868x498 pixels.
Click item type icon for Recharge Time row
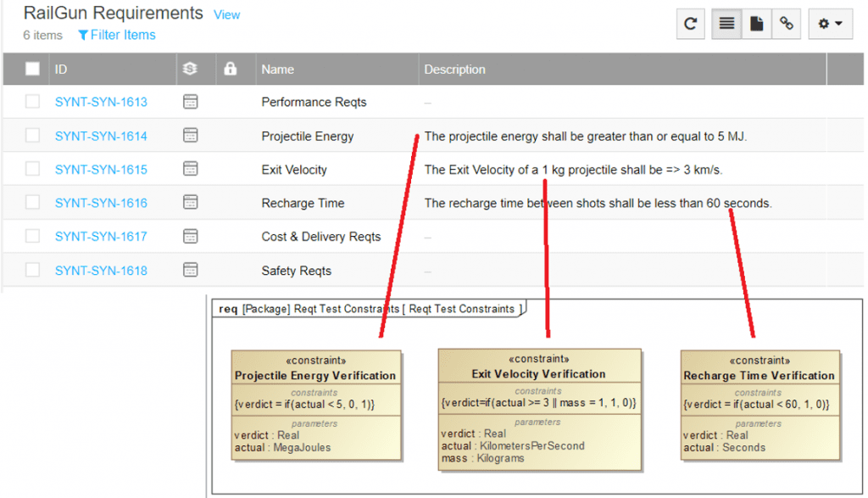[x=191, y=203]
